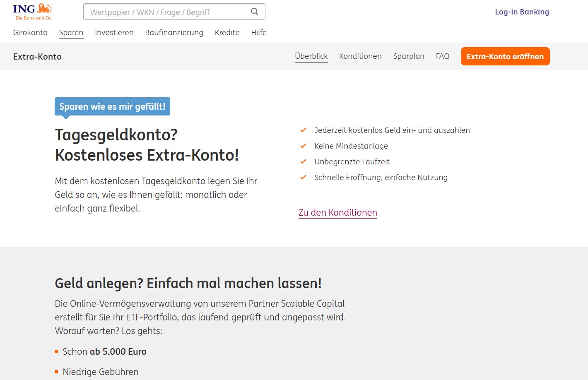This screenshot has height=380, width=588.
Task: Click checkmark beside Keine Mindestanlage
Action: pos(303,146)
